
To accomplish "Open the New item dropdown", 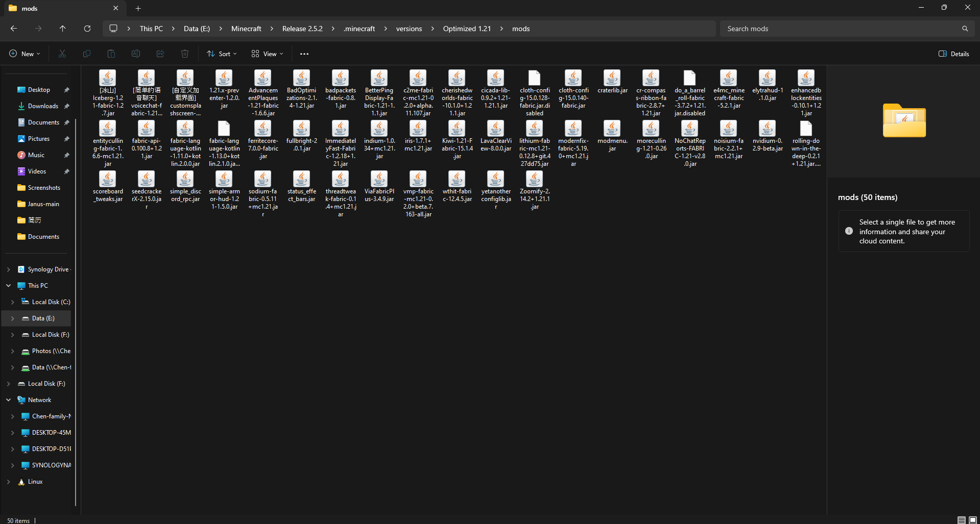I will click(25, 54).
